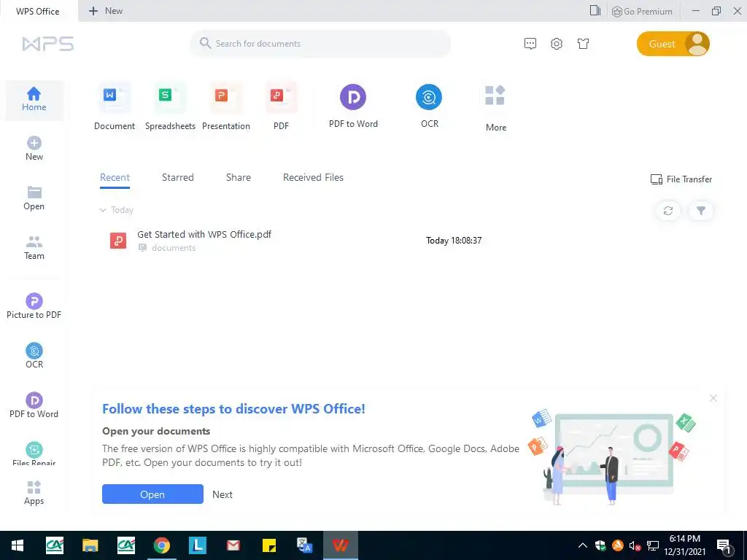Click the Search for documents field
747x560 pixels.
pos(320,44)
